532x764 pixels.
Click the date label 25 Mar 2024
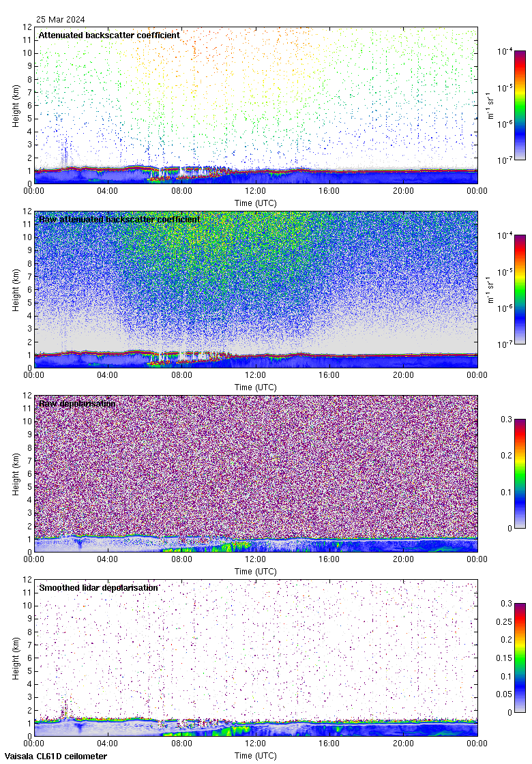click(x=61, y=20)
